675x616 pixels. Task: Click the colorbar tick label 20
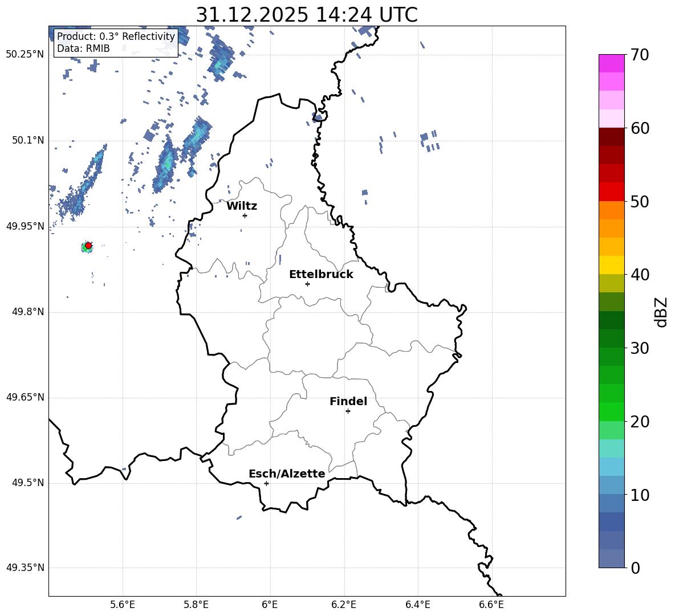tap(640, 422)
